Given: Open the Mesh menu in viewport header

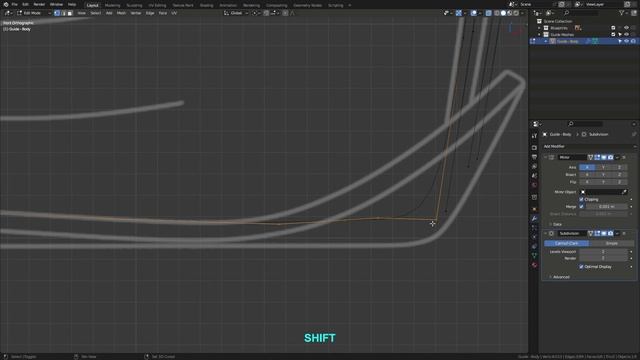Looking at the screenshot, I should pyautogui.click(x=121, y=13).
